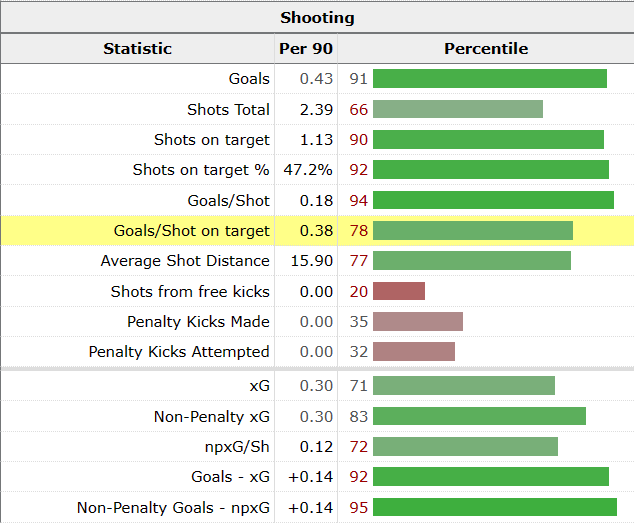
Task: Click the npxG/Sh statistic label
Action: pyautogui.click(x=234, y=447)
